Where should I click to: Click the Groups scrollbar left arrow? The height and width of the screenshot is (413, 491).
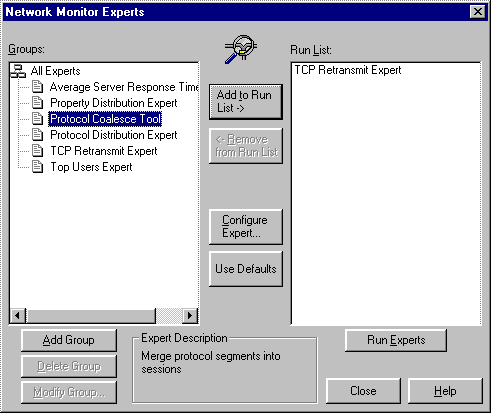tap(18, 315)
